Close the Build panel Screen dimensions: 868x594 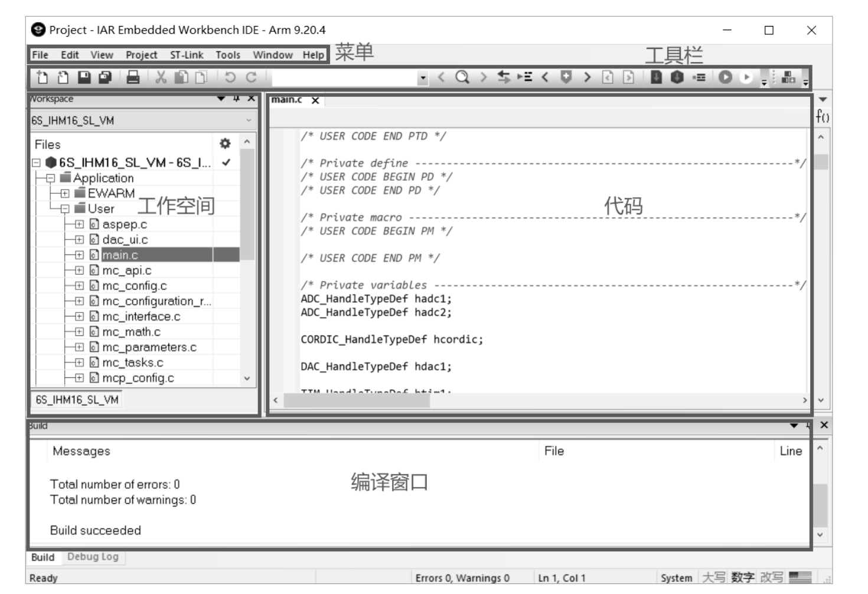point(824,425)
